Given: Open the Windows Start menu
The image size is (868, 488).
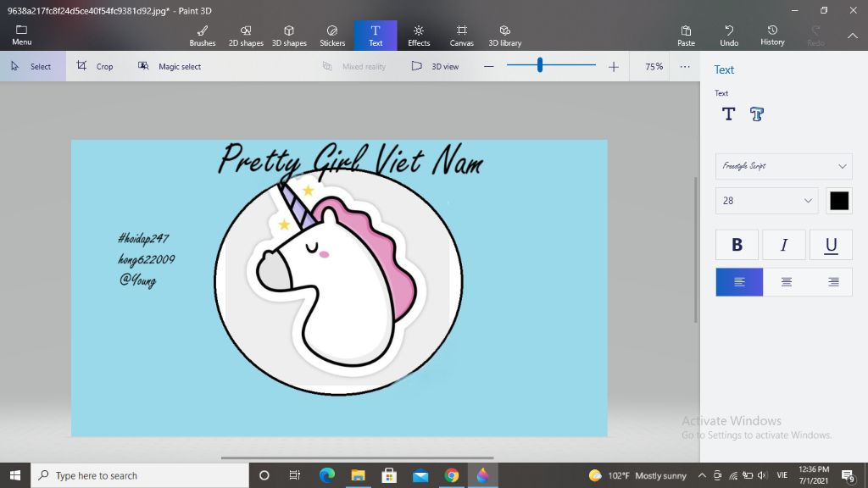Looking at the screenshot, I should [15, 475].
